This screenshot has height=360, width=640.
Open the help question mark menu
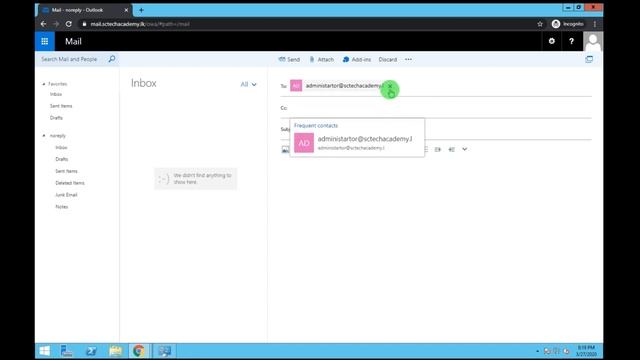click(x=571, y=41)
